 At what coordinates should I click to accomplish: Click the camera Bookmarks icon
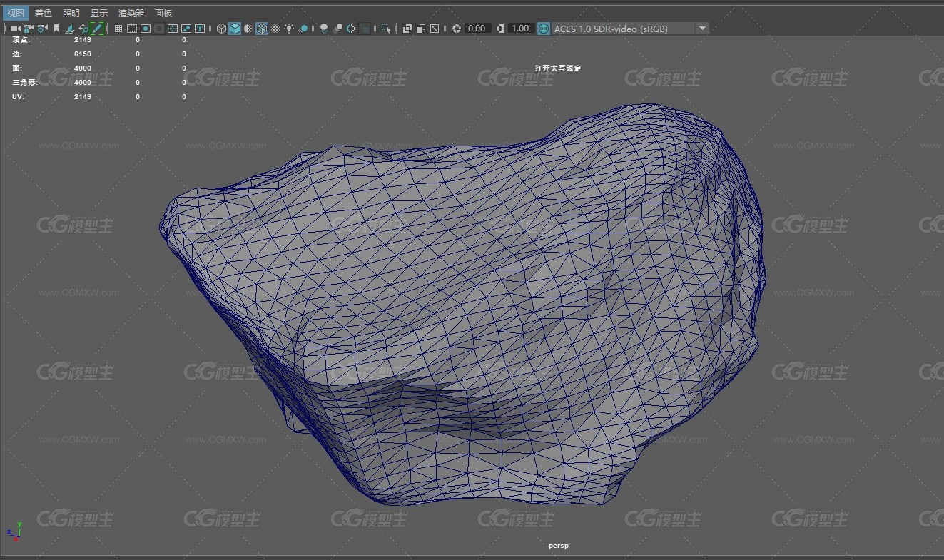[56, 29]
